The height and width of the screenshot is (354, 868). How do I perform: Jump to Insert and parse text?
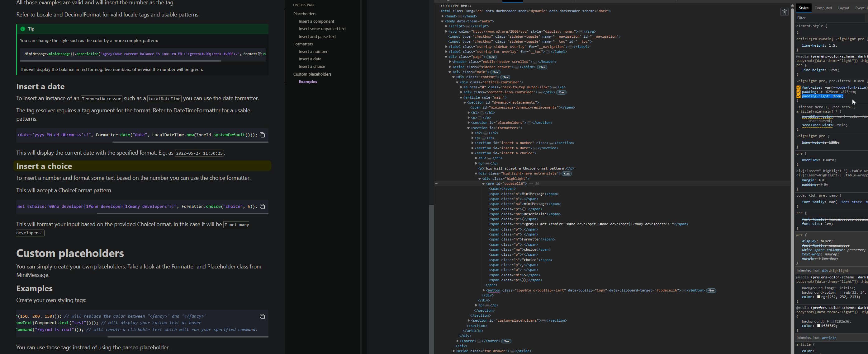[x=317, y=37]
